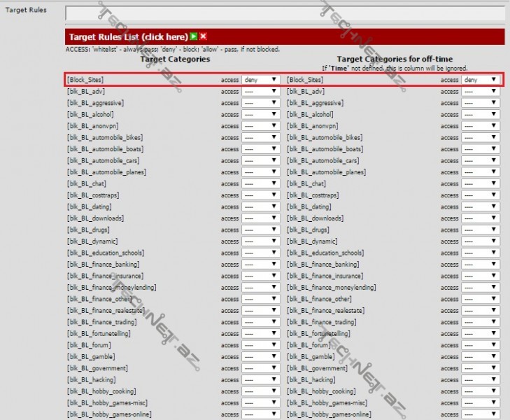Open blk_BL_aggressive access dropdown in Target Categories
Image resolution: width=510 pixels, height=420 pixels.
coord(261,103)
